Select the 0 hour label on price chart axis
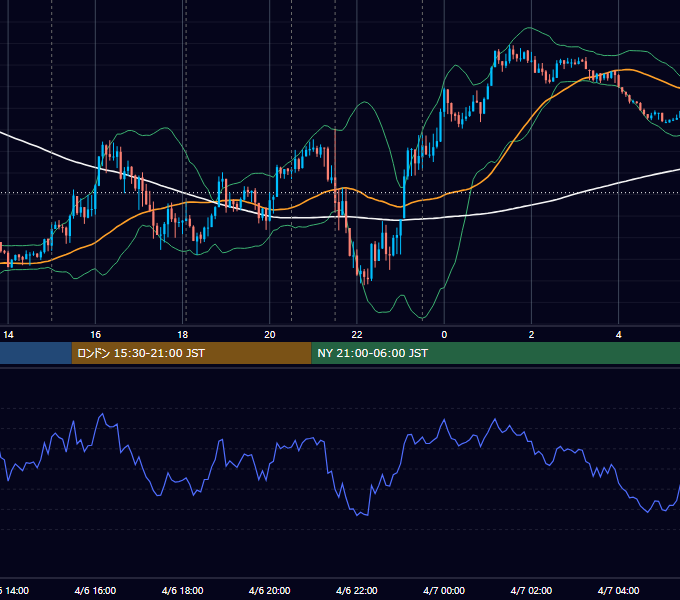The image size is (680, 600). (x=444, y=335)
